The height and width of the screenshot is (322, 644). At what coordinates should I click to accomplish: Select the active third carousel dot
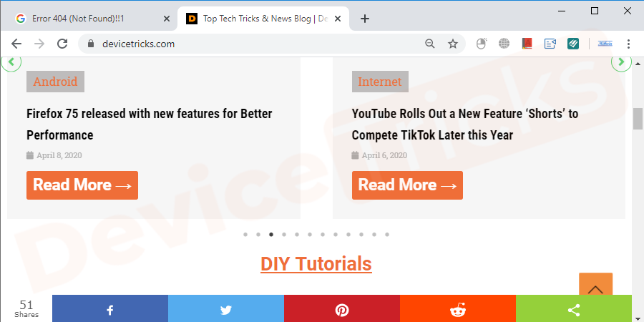pyautogui.click(x=271, y=235)
